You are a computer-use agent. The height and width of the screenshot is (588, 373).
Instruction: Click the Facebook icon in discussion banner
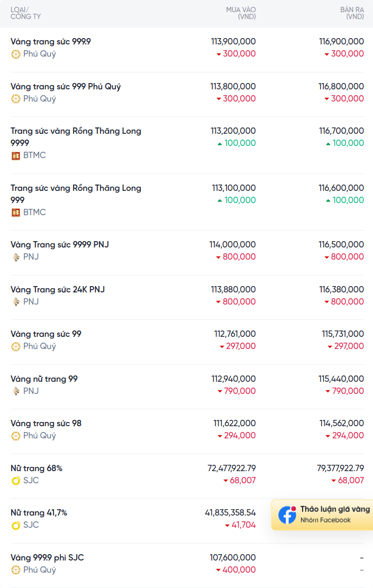coord(287,514)
